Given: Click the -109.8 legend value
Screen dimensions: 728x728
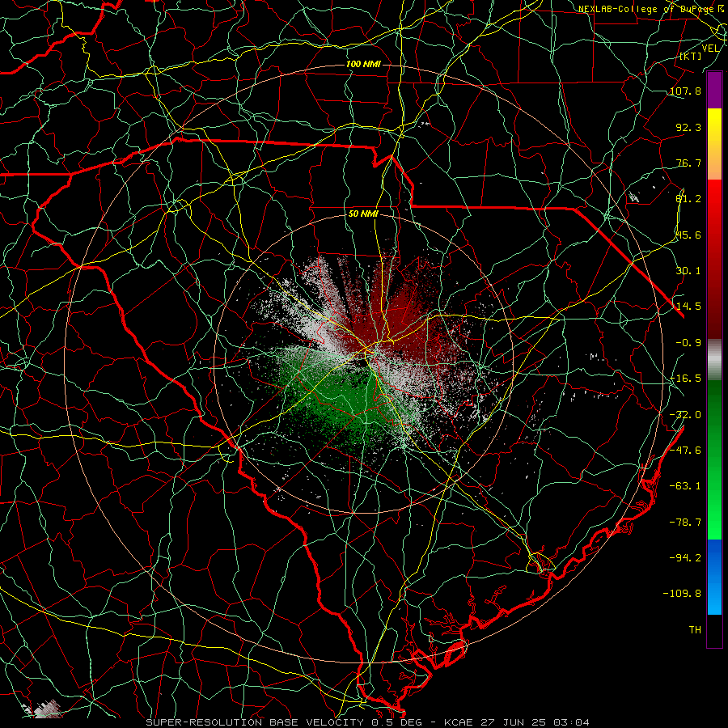Looking at the screenshot, I should coord(682,594).
